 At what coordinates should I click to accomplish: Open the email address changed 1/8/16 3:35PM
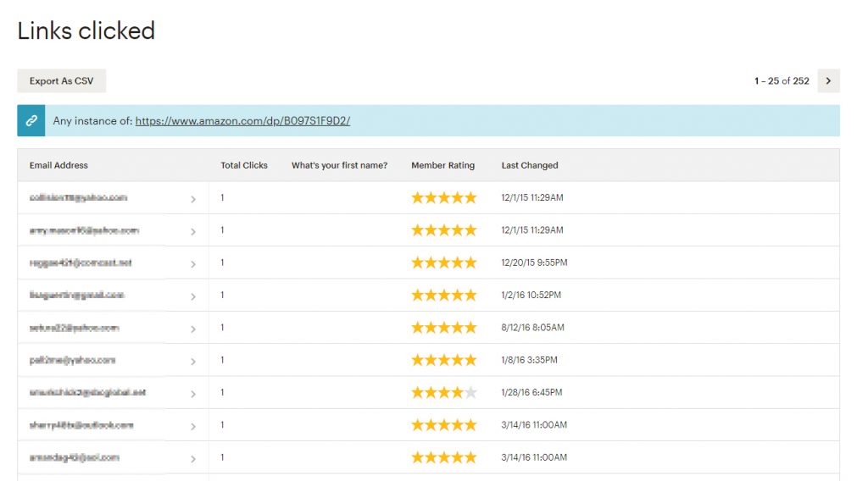tap(72, 361)
